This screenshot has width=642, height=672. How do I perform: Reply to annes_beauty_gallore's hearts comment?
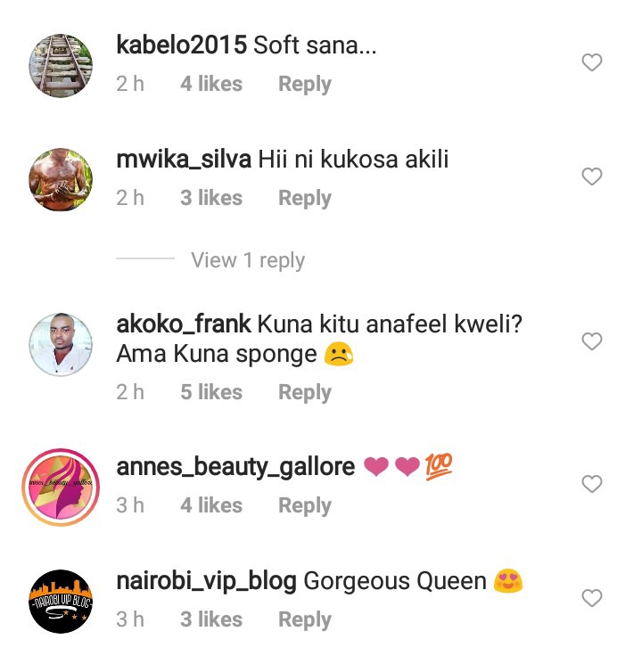click(304, 505)
